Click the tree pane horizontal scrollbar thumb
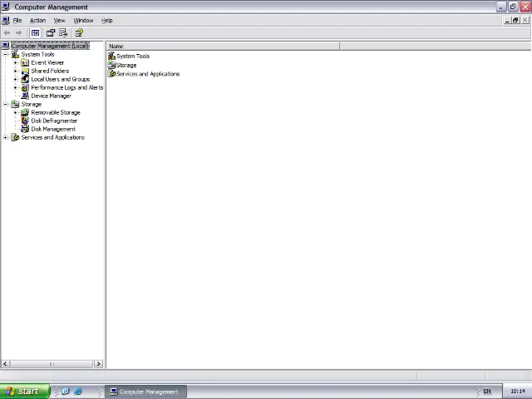Screen dimensions: 532x399 52,364
